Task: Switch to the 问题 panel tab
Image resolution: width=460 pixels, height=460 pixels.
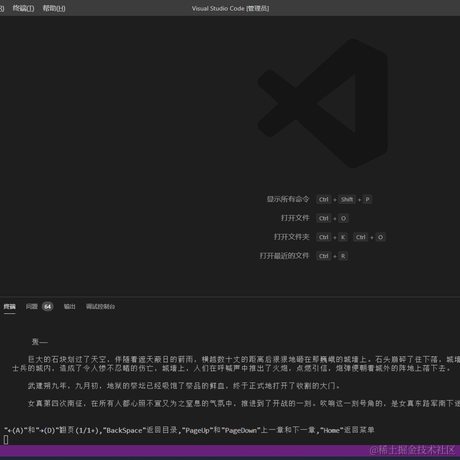Action: 32,306
